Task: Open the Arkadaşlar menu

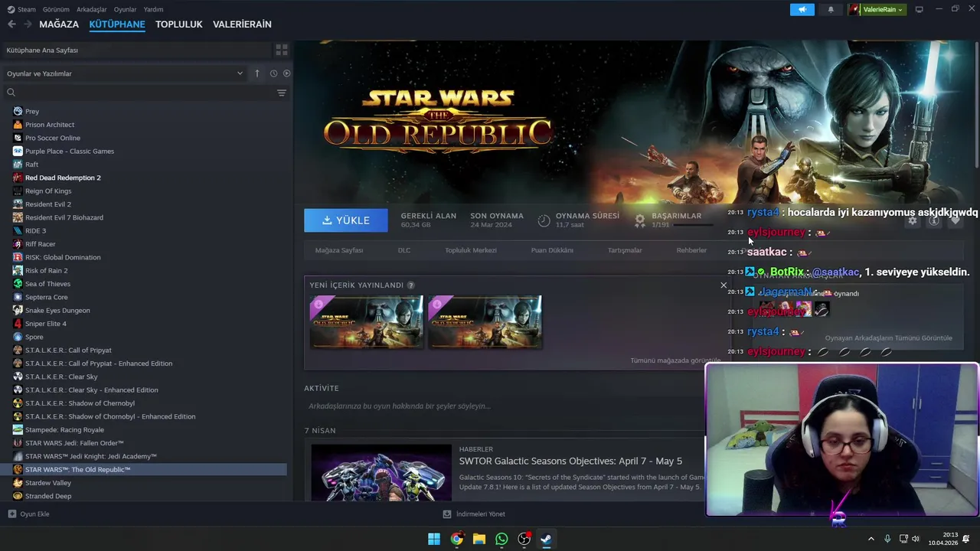Action: [x=92, y=9]
